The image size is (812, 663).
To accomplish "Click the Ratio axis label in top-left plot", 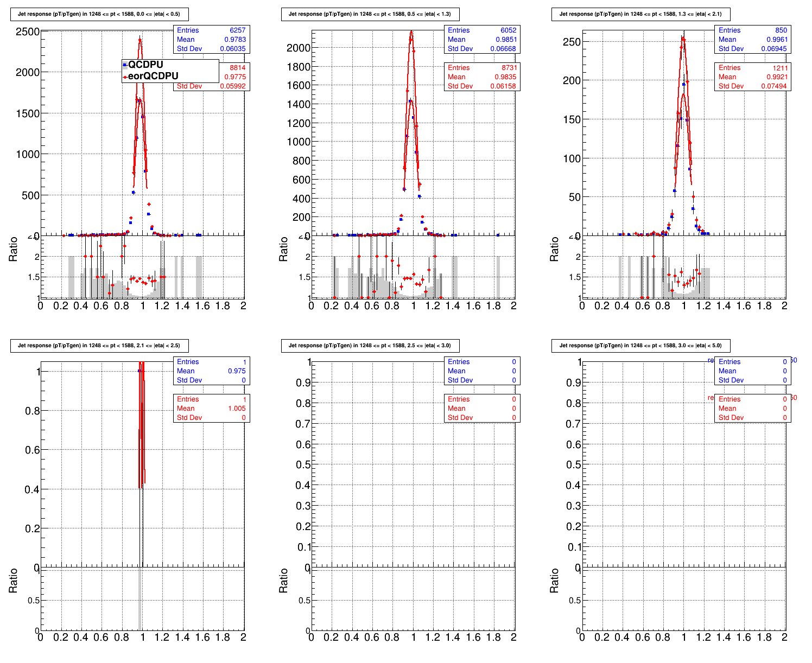I will pyautogui.click(x=14, y=249).
